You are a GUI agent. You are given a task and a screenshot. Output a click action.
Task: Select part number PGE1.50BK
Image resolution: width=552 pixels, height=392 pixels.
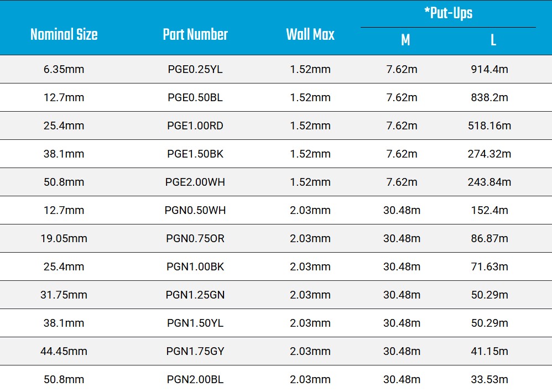pos(195,154)
